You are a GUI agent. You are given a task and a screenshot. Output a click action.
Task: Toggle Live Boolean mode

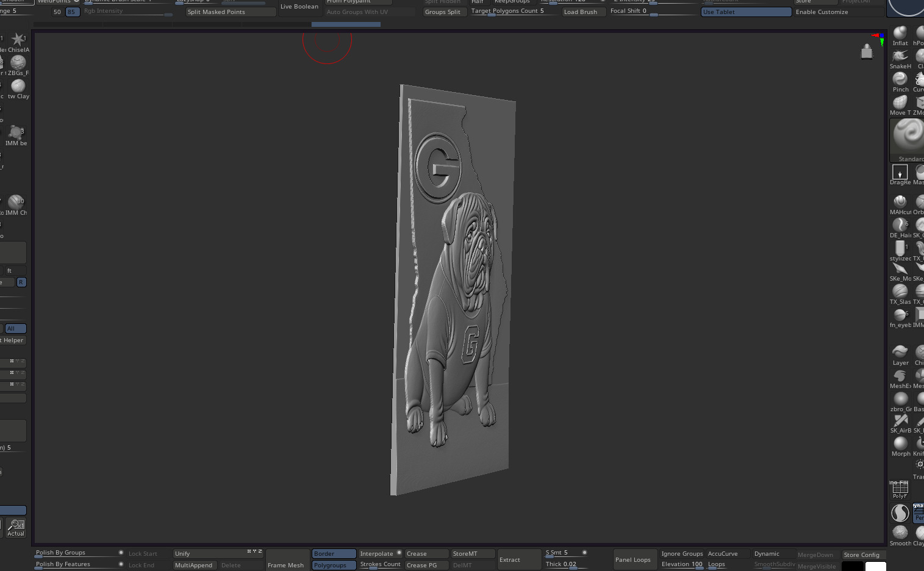pyautogui.click(x=299, y=7)
